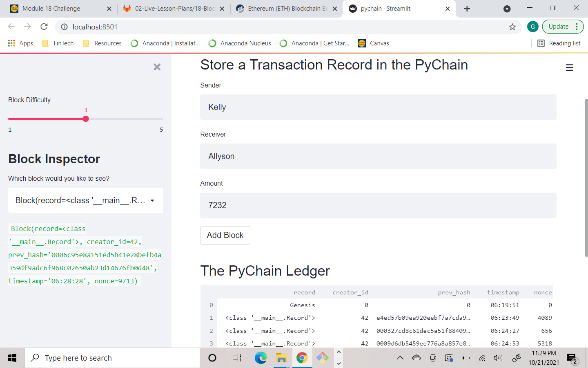Bookmark this page with star icon
Screen dimensions: 588x368
tap(512, 27)
